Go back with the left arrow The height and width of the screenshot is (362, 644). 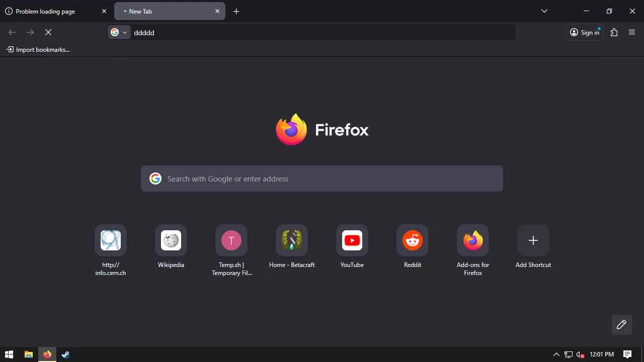click(x=12, y=32)
